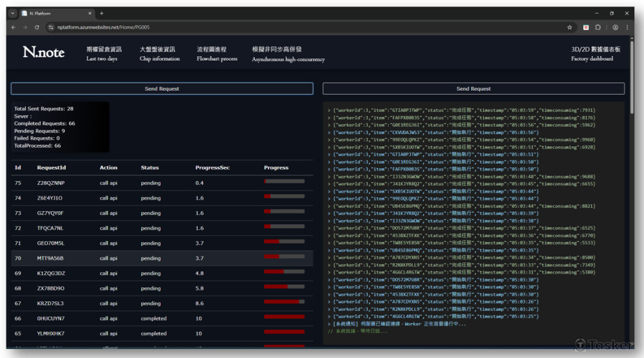Reload the page with the refresh icon
Screen dimensions: 644x358
(37, 28)
